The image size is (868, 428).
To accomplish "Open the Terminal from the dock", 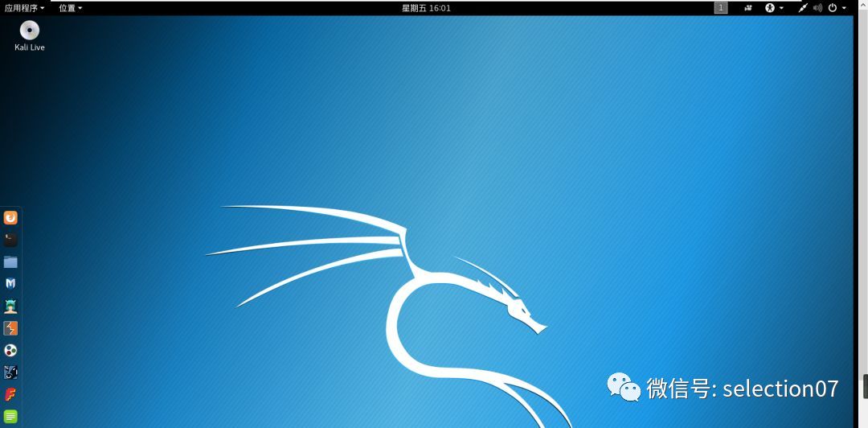I will pyautogui.click(x=10, y=240).
